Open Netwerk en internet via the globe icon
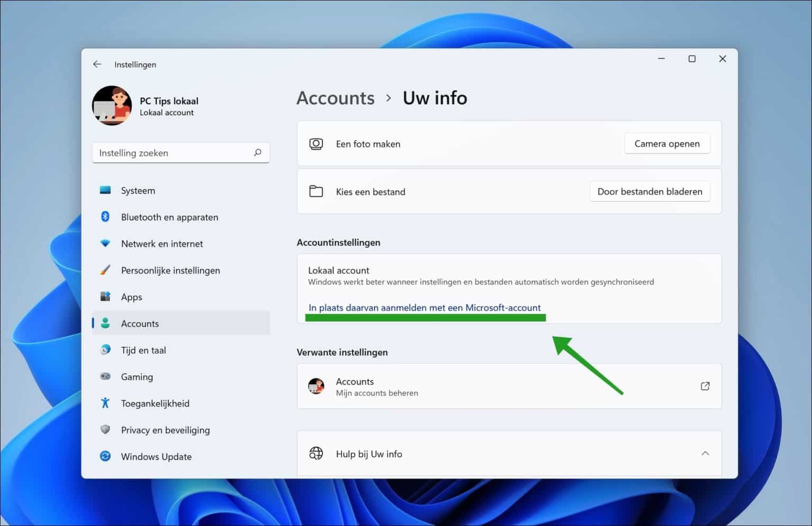The width and height of the screenshot is (812, 526). click(105, 243)
